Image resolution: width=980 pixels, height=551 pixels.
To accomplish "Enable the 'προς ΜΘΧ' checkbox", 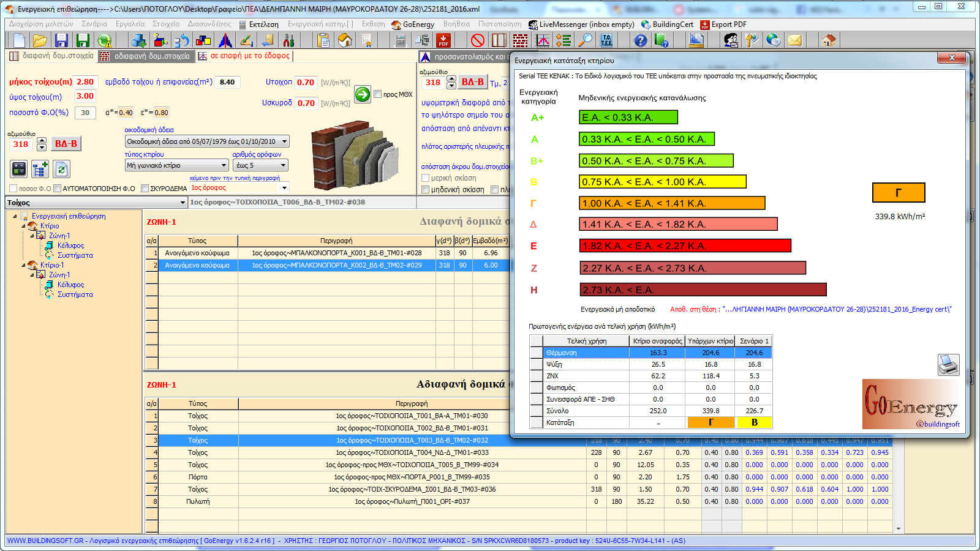I will [378, 94].
